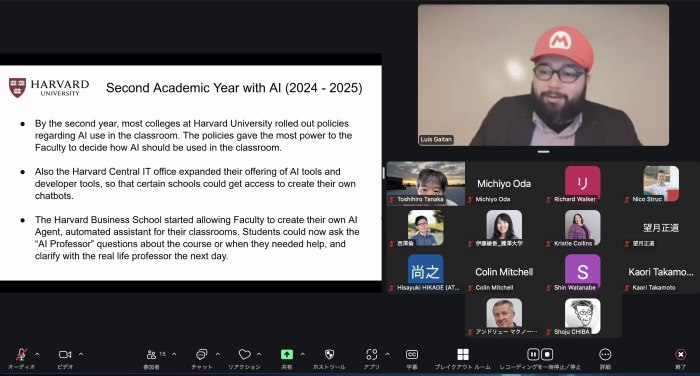Image resolution: width=700 pixels, height=376 pixels.
Task: Toggle closed captions CC icon
Action: coord(412,355)
